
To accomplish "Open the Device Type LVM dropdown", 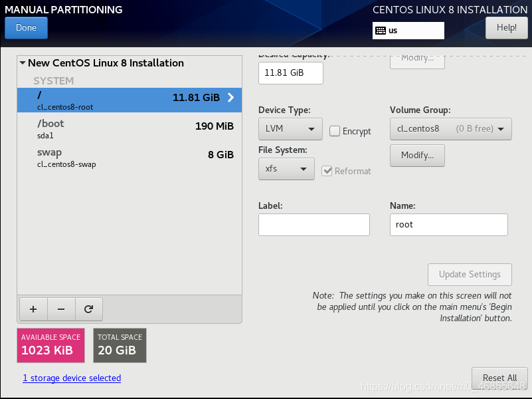I will [x=290, y=129].
